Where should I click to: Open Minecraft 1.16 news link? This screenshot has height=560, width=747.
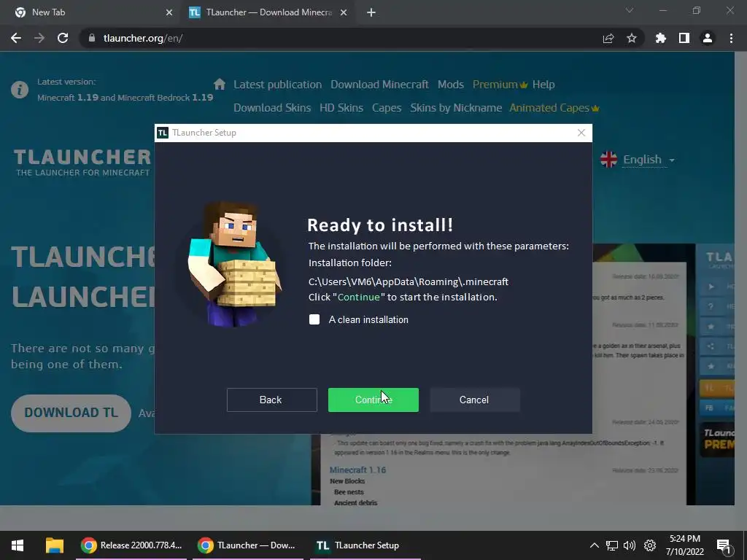(x=357, y=470)
